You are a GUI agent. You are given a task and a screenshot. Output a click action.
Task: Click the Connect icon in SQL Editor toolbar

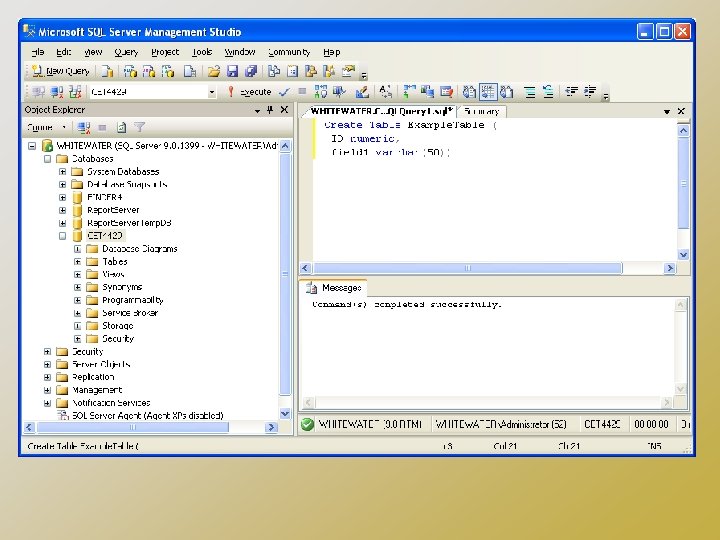click(39, 92)
